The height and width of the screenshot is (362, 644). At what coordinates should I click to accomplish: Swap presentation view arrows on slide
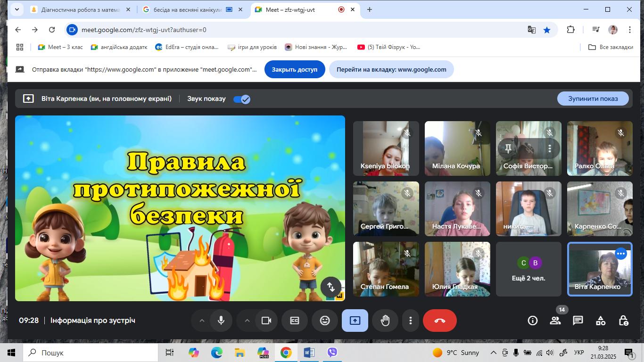[x=331, y=287]
